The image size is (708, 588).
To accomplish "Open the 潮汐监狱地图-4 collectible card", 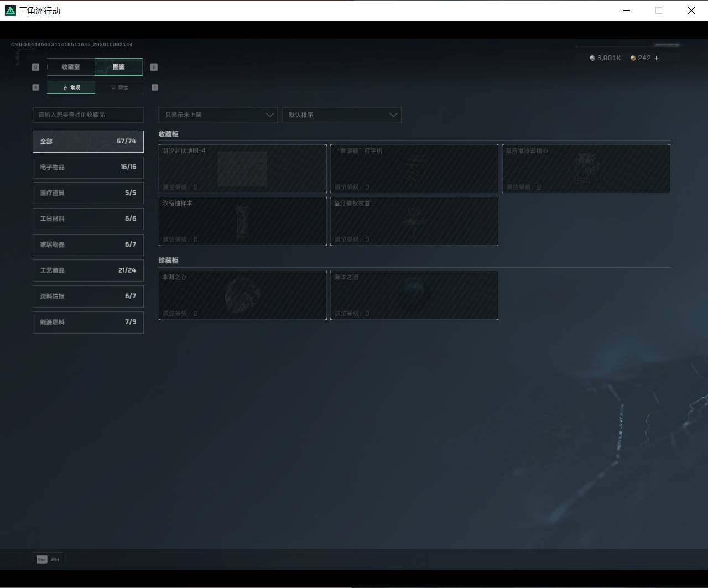I will tap(242, 169).
